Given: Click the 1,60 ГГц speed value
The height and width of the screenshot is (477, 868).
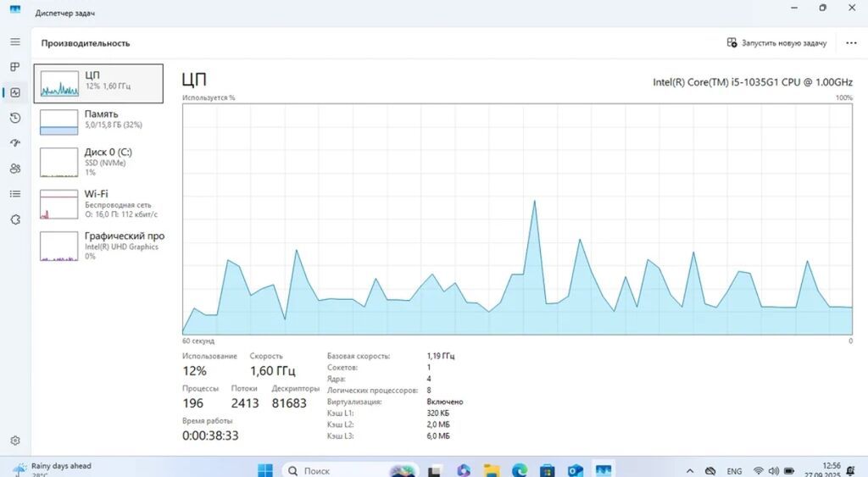Looking at the screenshot, I should click(x=273, y=371).
